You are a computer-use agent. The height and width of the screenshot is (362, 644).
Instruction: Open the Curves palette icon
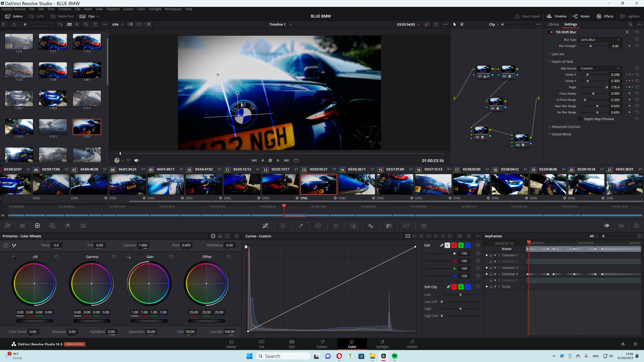coord(265,226)
